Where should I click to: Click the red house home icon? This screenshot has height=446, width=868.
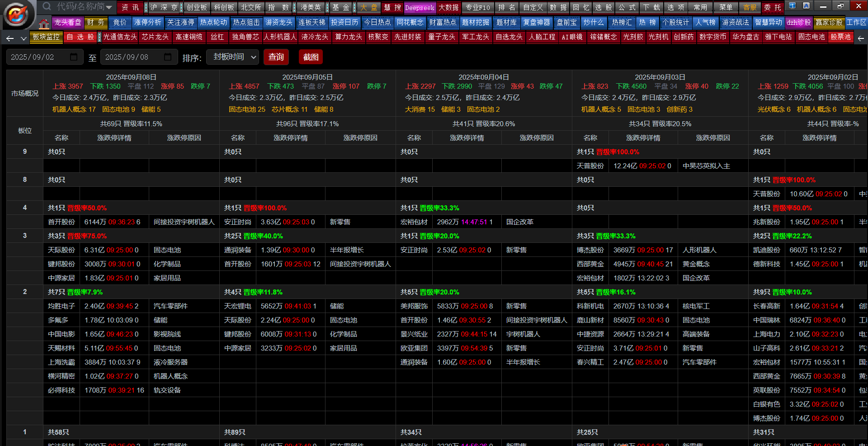pyautogui.click(x=44, y=24)
